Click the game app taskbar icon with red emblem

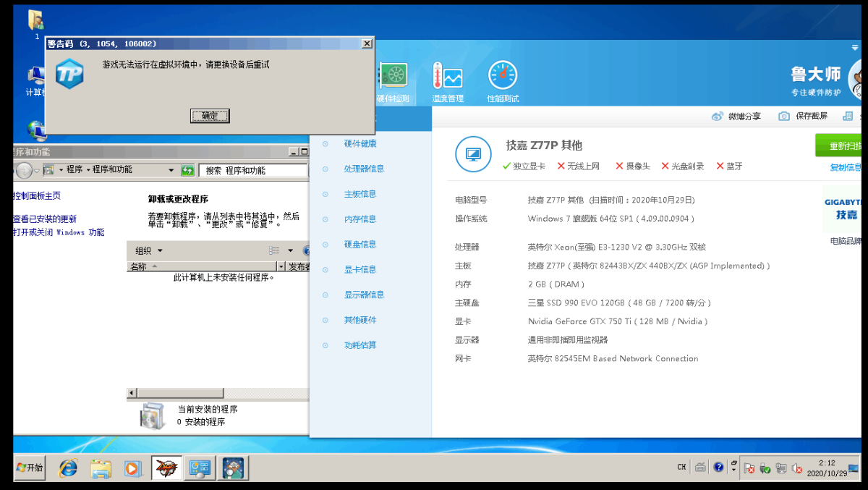tap(166, 468)
